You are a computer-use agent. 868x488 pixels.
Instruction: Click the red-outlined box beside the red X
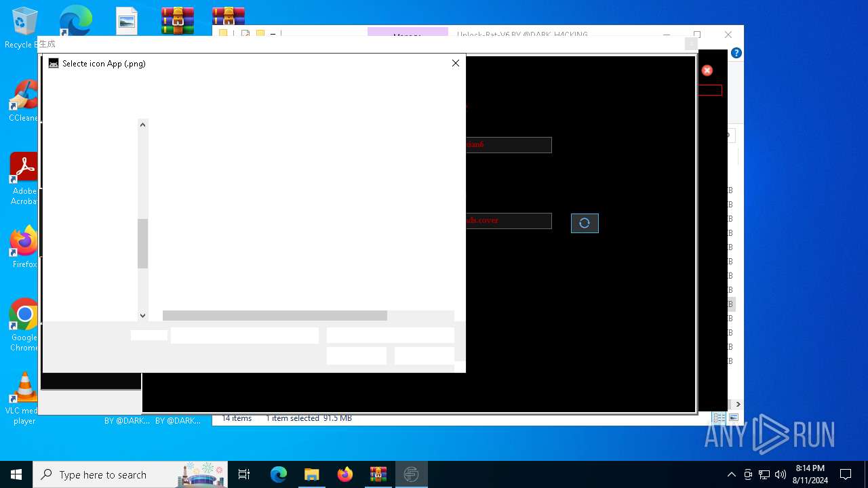(710, 90)
